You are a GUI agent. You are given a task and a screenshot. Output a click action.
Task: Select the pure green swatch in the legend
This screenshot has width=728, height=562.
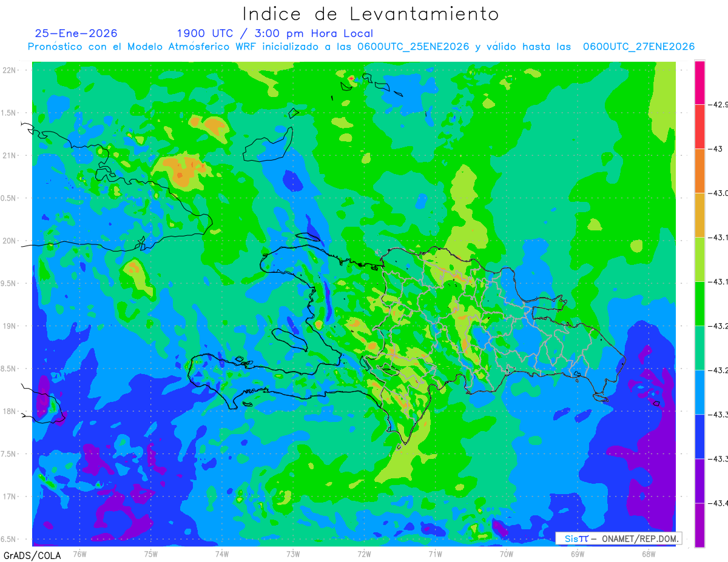[699, 304]
